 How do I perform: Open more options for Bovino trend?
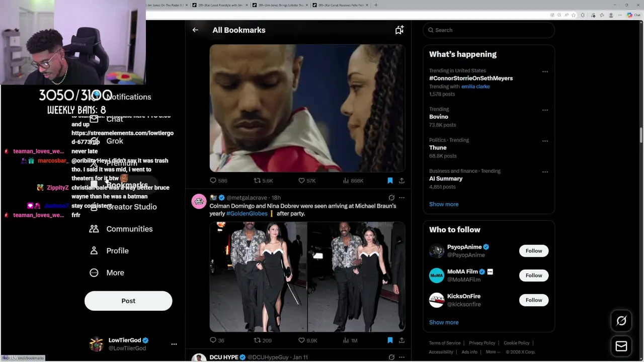pyautogui.click(x=545, y=110)
